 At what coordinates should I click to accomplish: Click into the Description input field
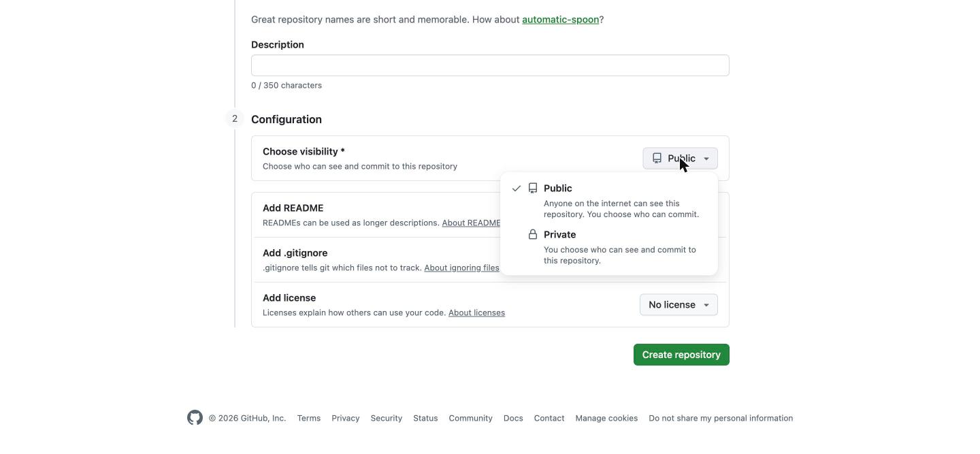point(490,65)
